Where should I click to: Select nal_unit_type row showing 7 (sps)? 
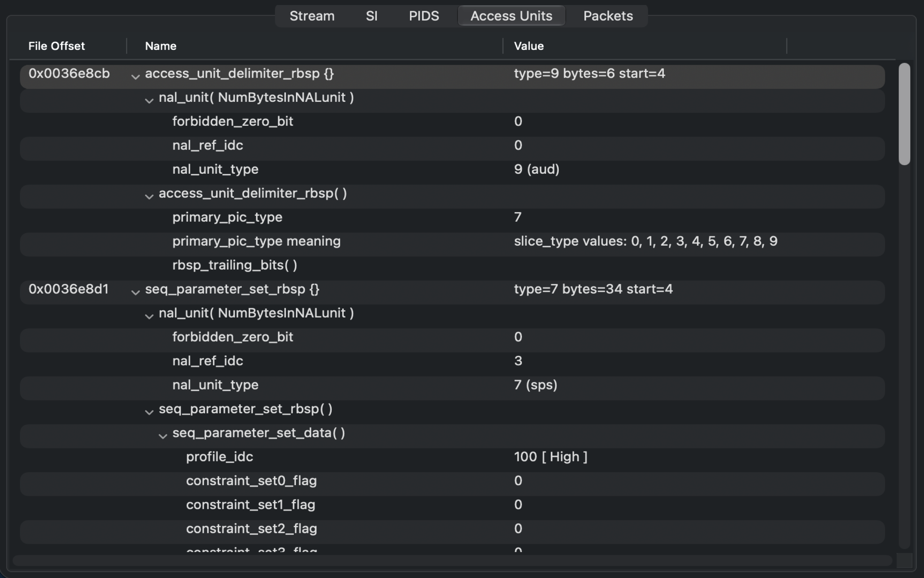coord(453,388)
